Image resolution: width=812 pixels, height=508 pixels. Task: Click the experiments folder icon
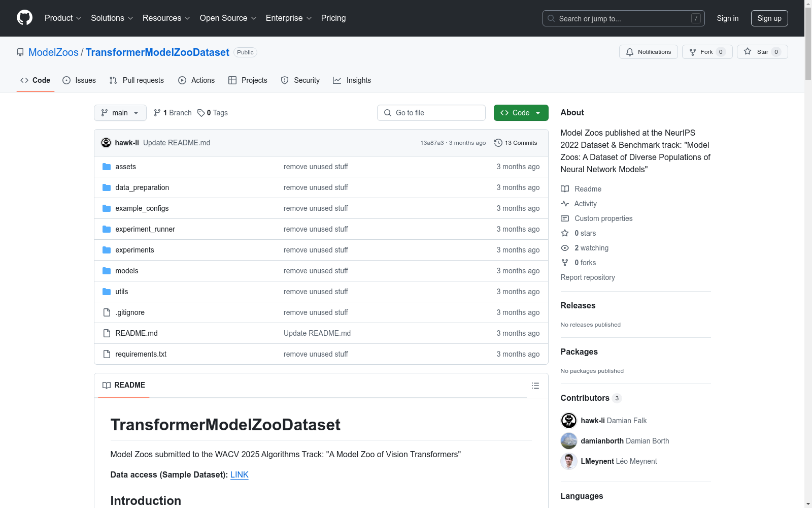tap(107, 250)
